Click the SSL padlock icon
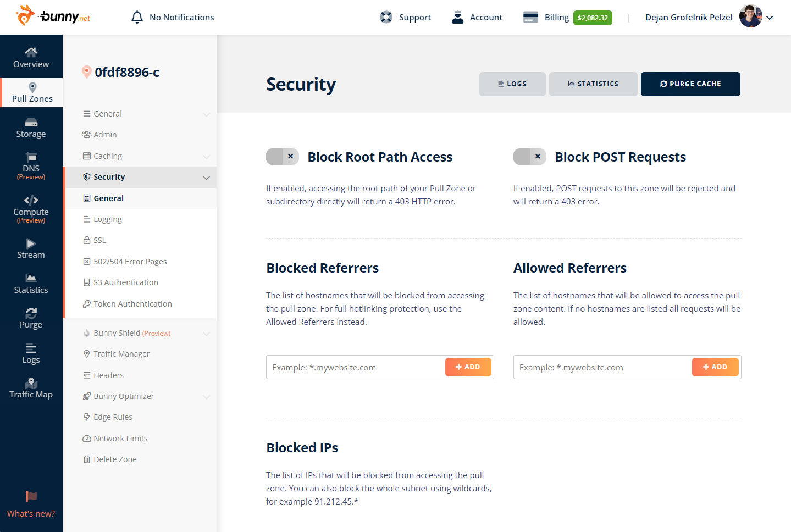This screenshot has width=791, height=532. pos(86,240)
